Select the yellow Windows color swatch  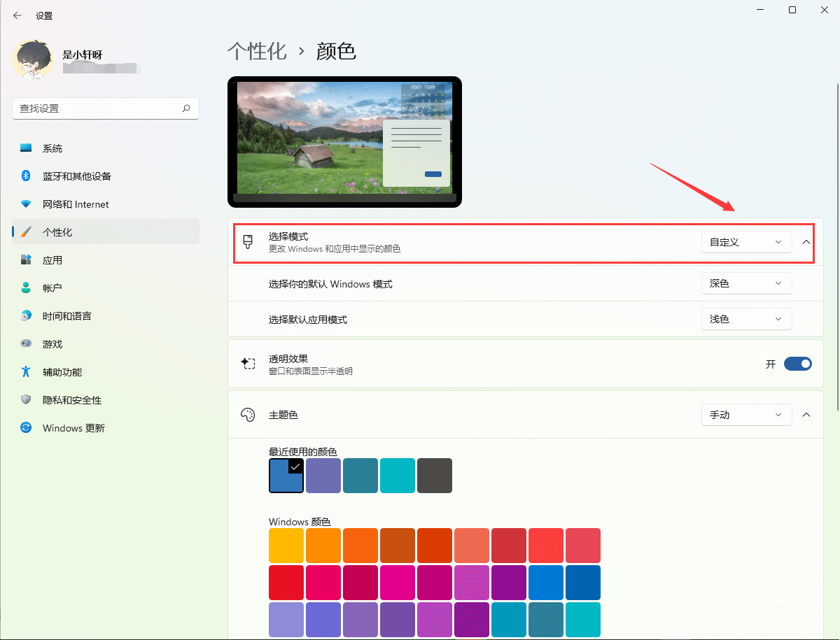[286, 545]
